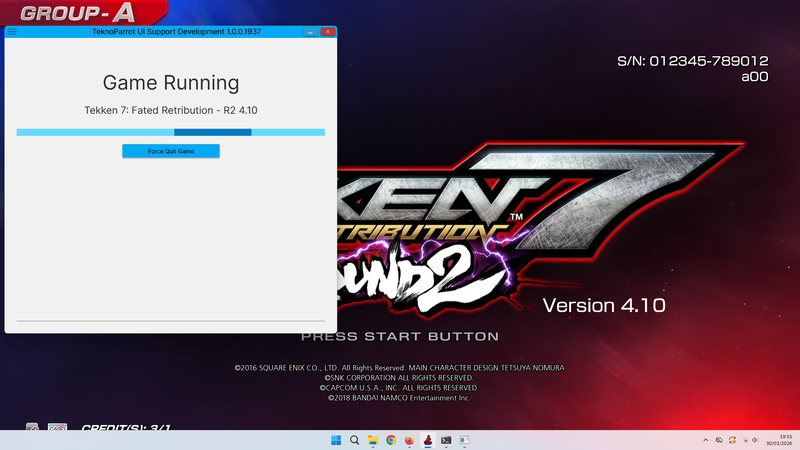The height and width of the screenshot is (450, 800).
Task: Open Windows taskbar search
Action: coord(354,440)
